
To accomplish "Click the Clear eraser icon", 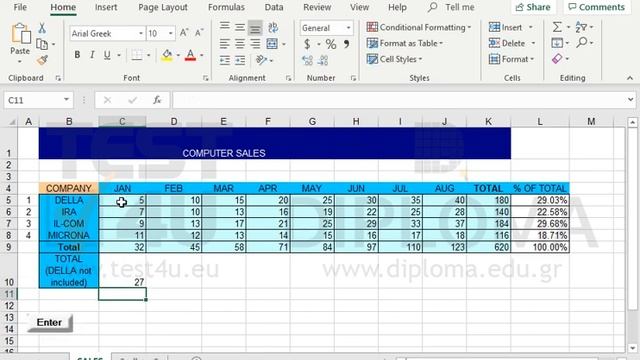I will coord(557,59).
